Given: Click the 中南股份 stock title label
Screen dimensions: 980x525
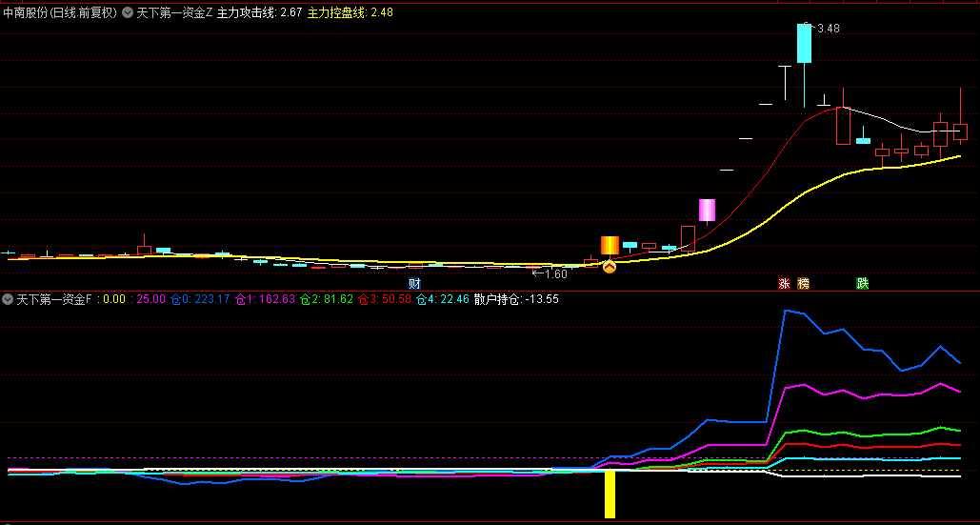Looking at the screenshot, I should 59,13.
